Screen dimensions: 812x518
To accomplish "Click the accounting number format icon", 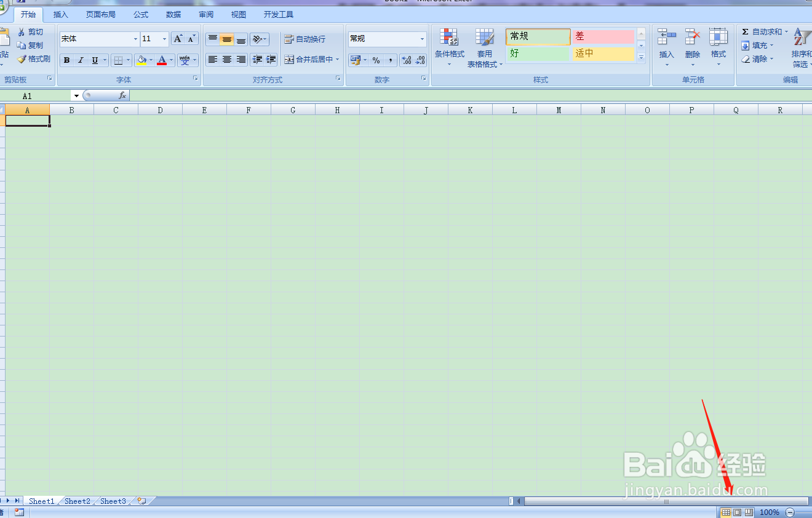I will click(355, 60).
